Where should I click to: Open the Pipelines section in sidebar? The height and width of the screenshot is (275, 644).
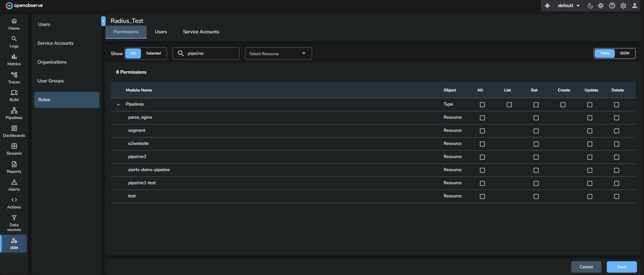[x=14, y=113]
